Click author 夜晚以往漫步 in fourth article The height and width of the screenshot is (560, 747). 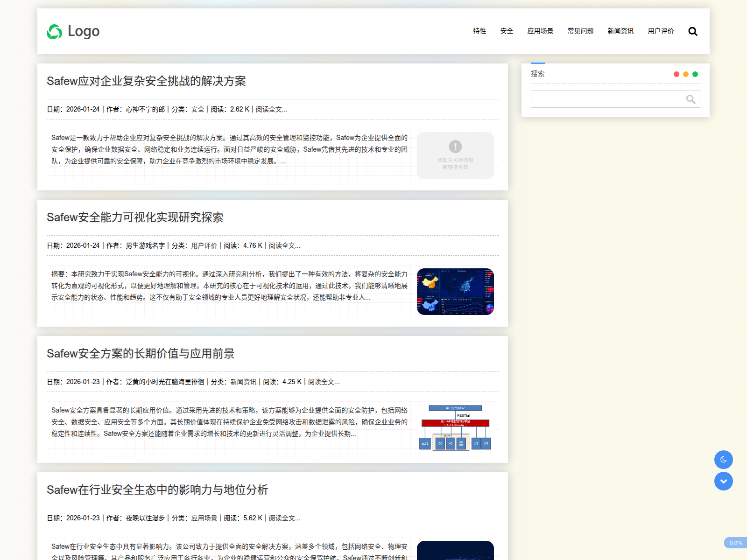[x=145, y=518]
